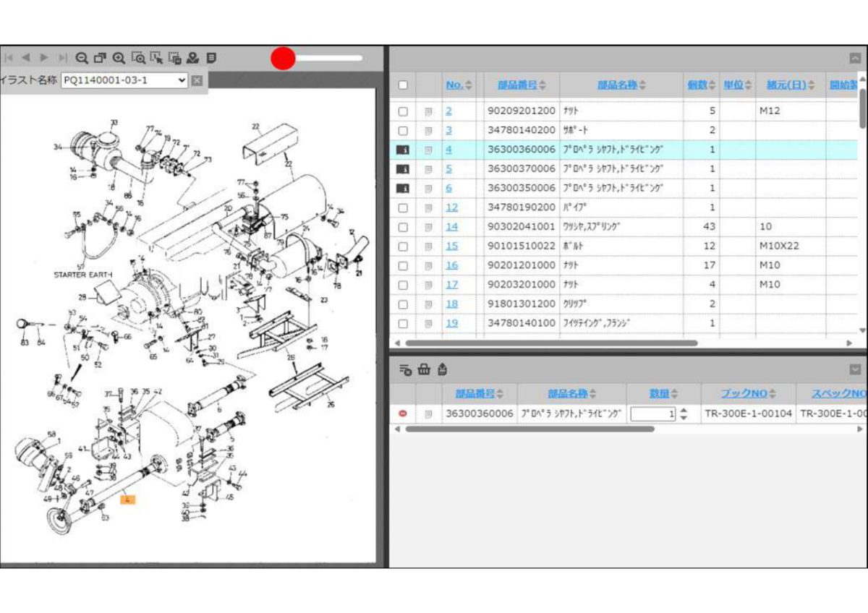
Task: Close the illustration name selector bar
Action: click(197, 80)
